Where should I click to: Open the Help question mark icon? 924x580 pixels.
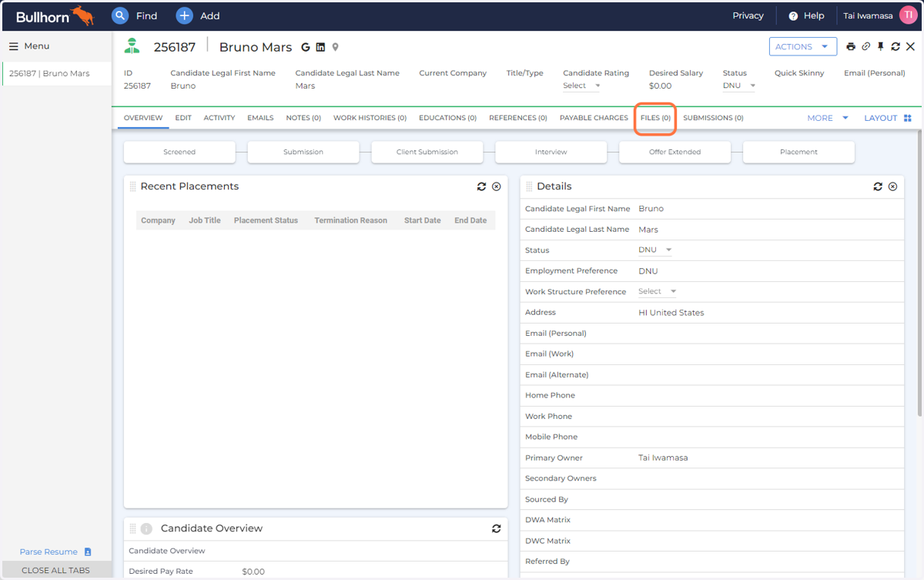click(793, 16)
